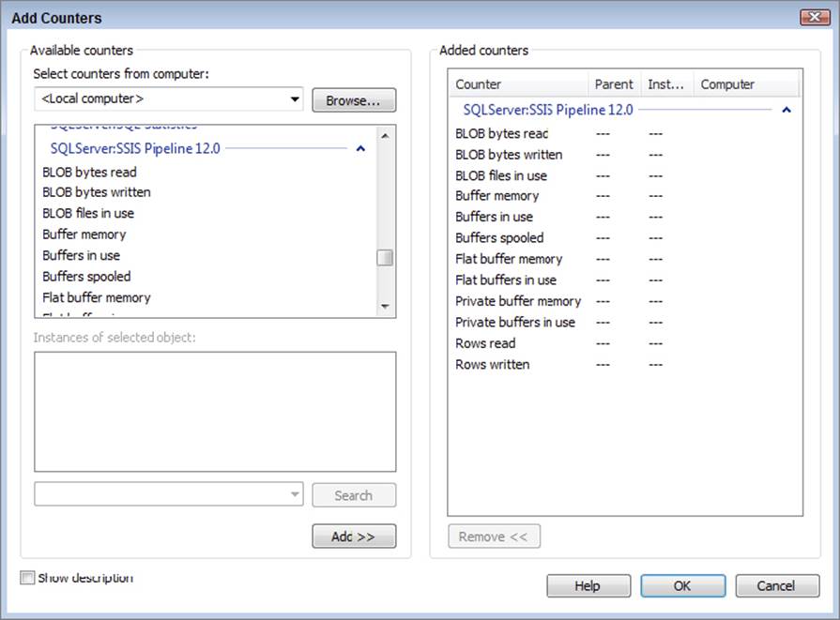This screenshot has height=620, width=840.
Task: Open the instance search dropdown arrow
Action: 295,494
